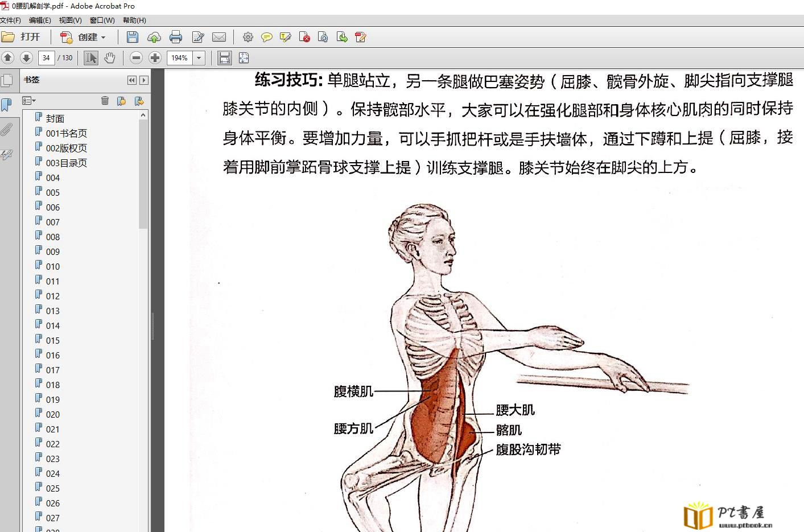This screenshot has height=532, width=804.
Task: Select the 013 bookmark
Action: click(x=53, y=311)
